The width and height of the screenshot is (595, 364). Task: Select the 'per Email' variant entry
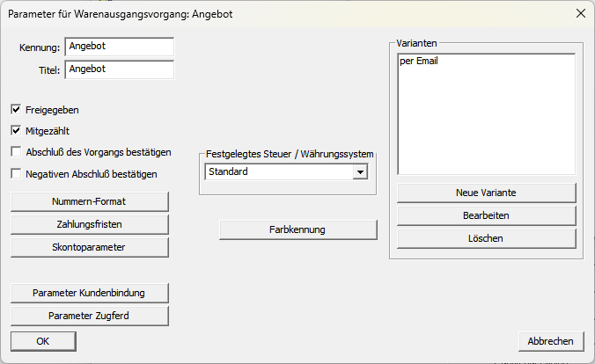click(x=419, y=62)
